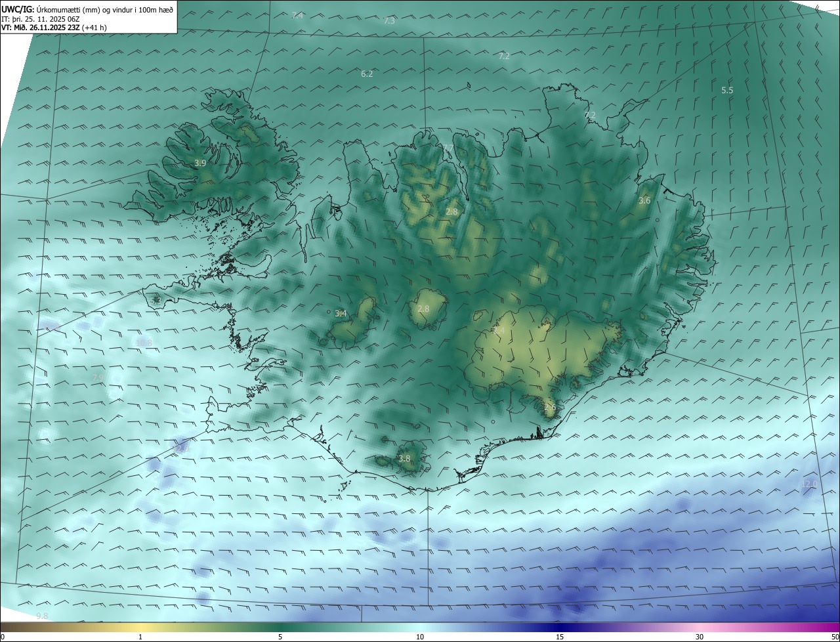The width and height of the screenshot is (840, 642).
Task: Click the 2.6 value label
Action: point(550,408)
